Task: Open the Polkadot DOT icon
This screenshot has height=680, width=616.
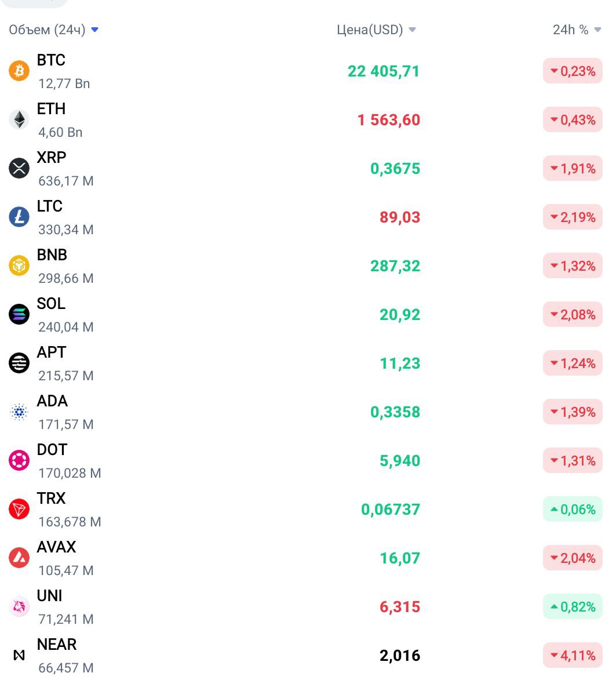Action: (x=19, y=460)
